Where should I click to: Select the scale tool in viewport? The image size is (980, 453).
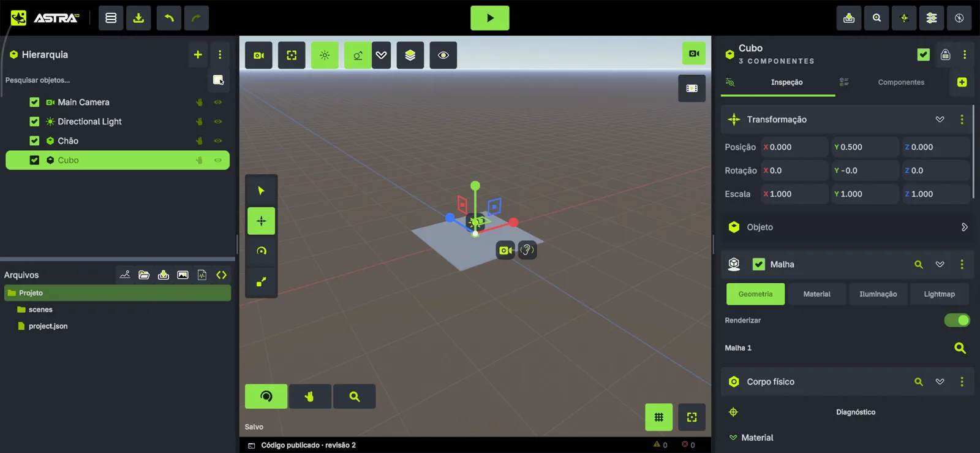point(262,281)
